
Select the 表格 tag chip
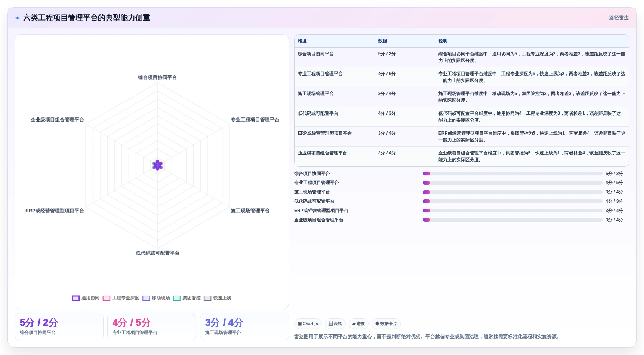tap(335, 324)
